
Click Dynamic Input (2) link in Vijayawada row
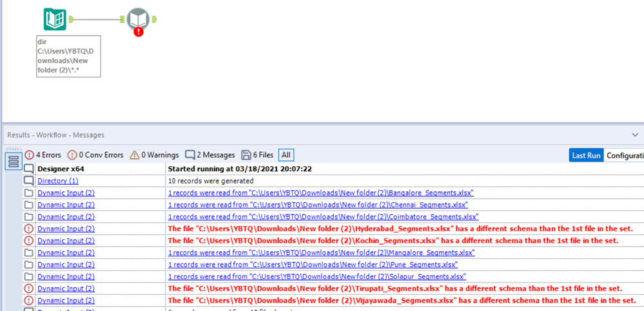coord(66,300)
